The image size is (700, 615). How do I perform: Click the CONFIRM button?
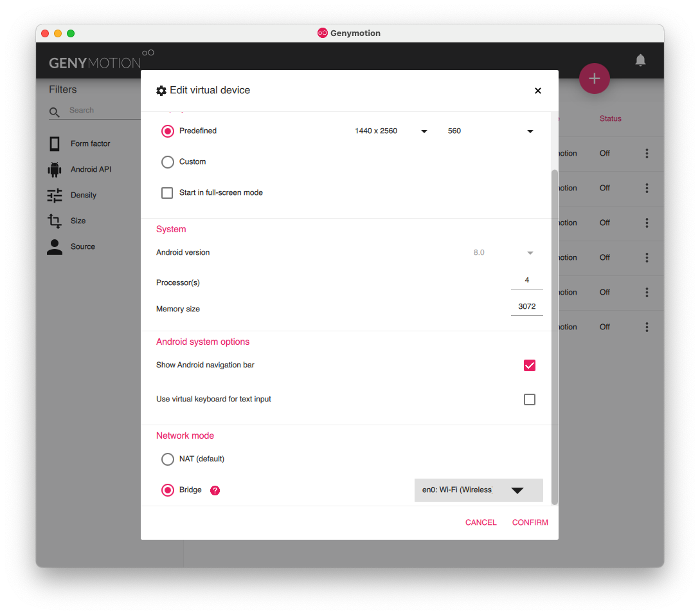pyautogui.click(x=530, y=522)
